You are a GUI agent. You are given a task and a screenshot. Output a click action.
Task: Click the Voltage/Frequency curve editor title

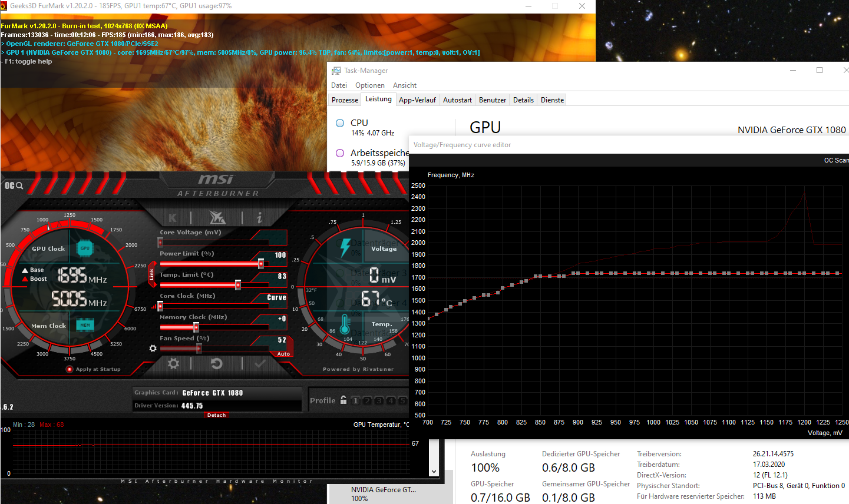pos(463,145)
